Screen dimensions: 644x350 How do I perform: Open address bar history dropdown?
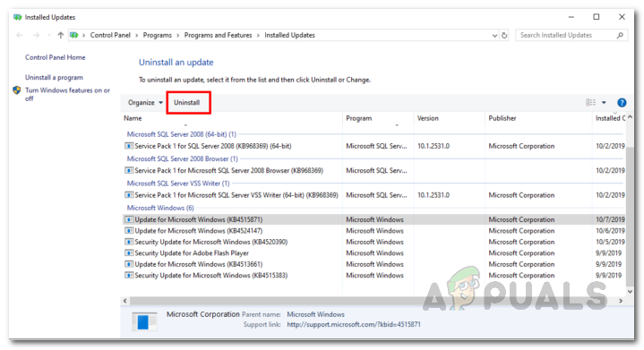[x=494, y=35]
